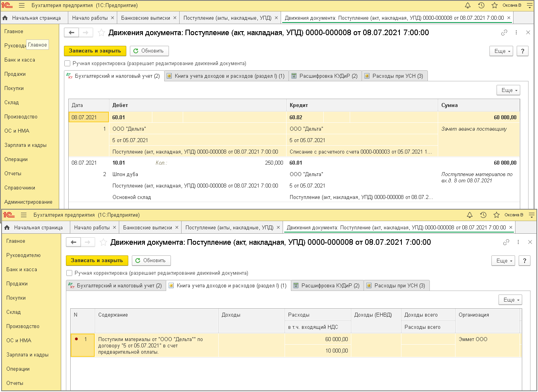Switch to Книга учета доходов и расходов tab, top window
This screenshot has width=538, height=392.
tap(226, 76)
